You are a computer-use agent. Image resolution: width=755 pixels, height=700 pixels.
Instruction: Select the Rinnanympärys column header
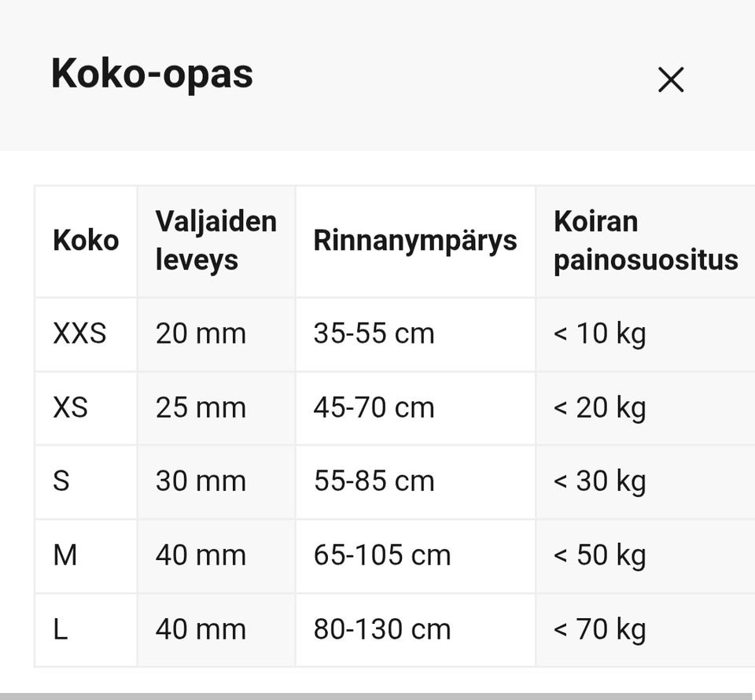pos(416,240)
